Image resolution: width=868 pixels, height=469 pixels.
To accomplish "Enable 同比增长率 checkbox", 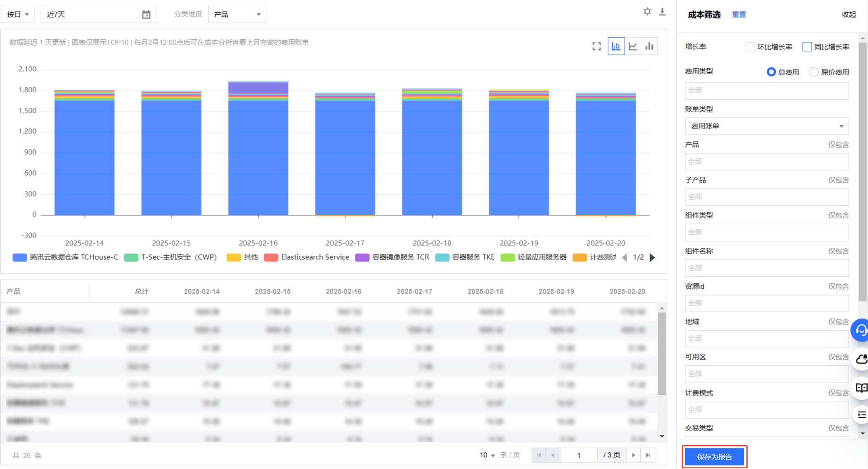I will (x=807, y=47).
